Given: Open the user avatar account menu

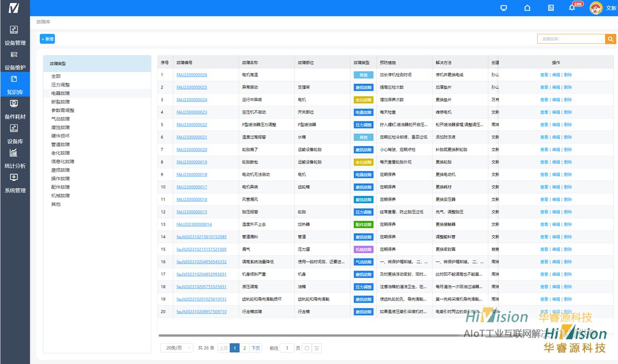Looking at the screenshot, I should coord(596,8).
